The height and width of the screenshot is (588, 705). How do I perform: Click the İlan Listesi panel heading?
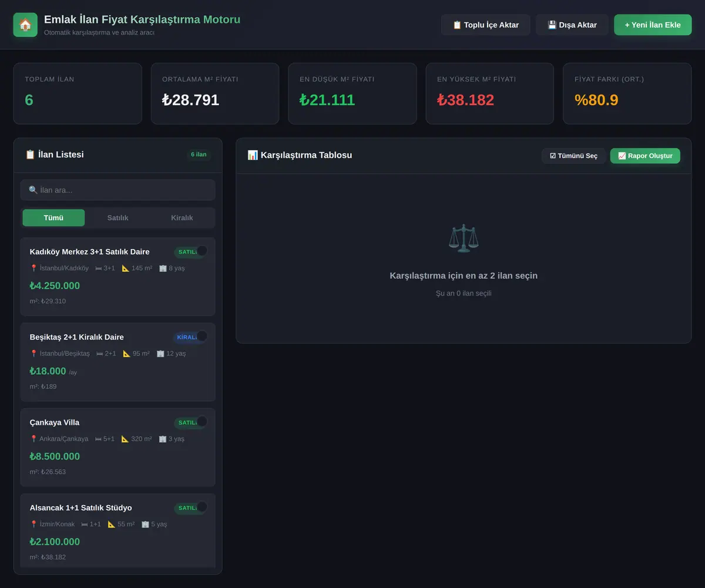[55, 154]
